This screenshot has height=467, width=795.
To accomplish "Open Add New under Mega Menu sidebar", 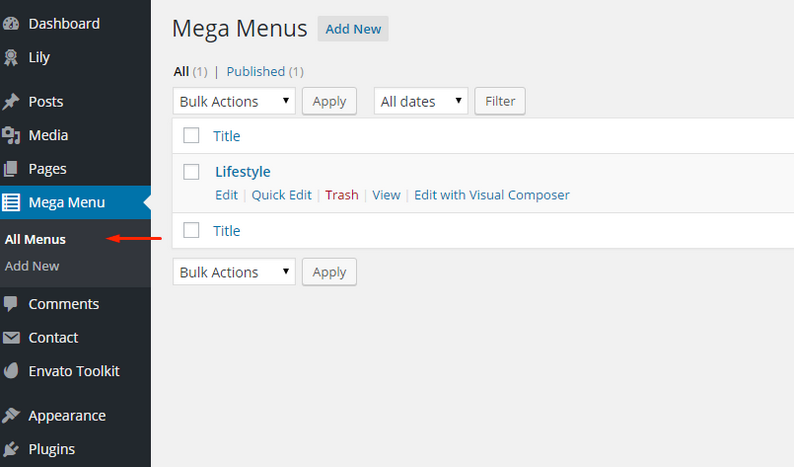I will [x=32, y=266].
